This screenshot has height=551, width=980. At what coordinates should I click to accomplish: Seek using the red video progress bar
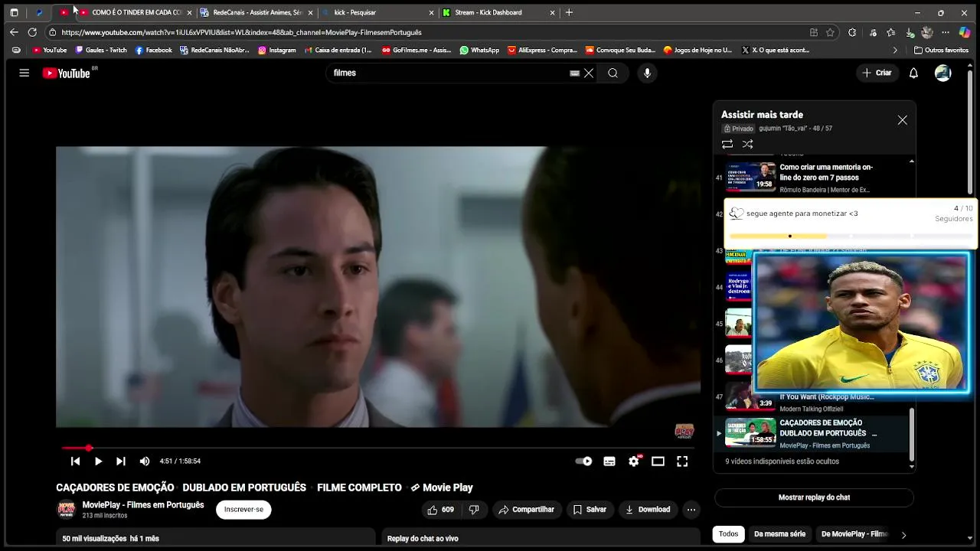coord(378,448)
